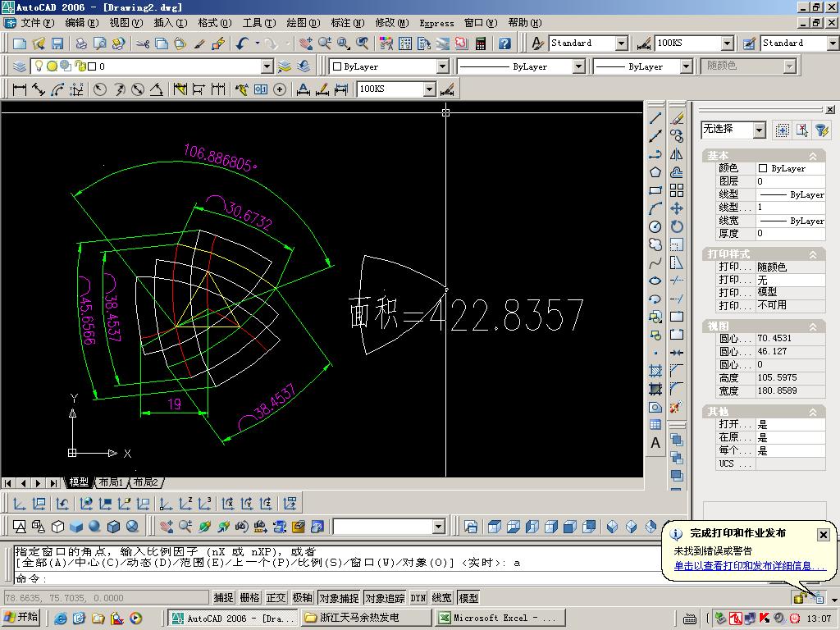Open the 100KS dimension style dropdown in top toolbar
The width and height of the screenshot is (840, 630).
pos(727,43)
